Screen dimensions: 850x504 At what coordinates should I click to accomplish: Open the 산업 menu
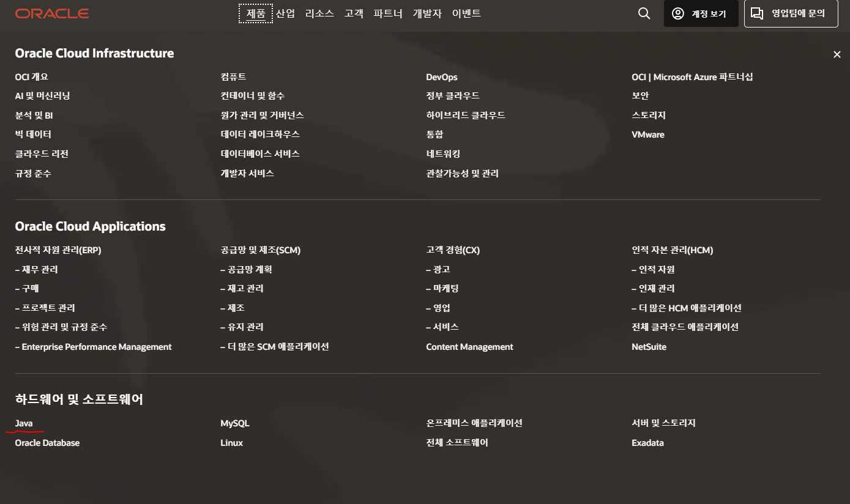point(286,13)
